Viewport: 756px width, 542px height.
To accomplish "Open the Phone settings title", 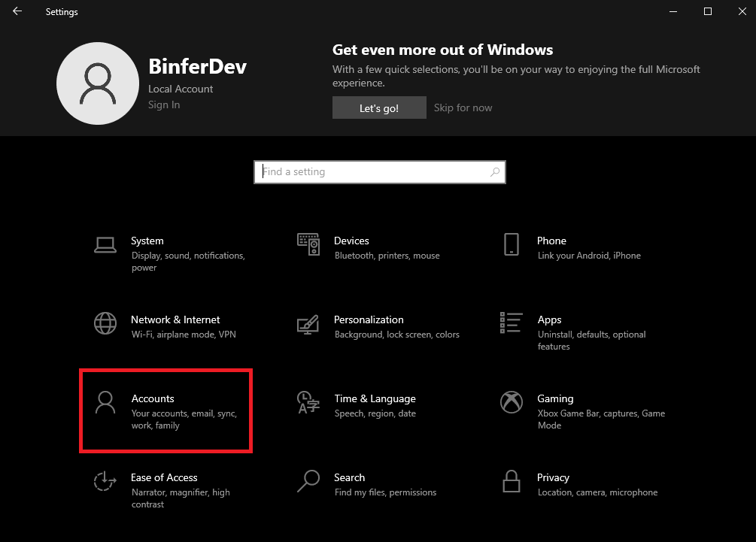I will click(x=551, y=241).
